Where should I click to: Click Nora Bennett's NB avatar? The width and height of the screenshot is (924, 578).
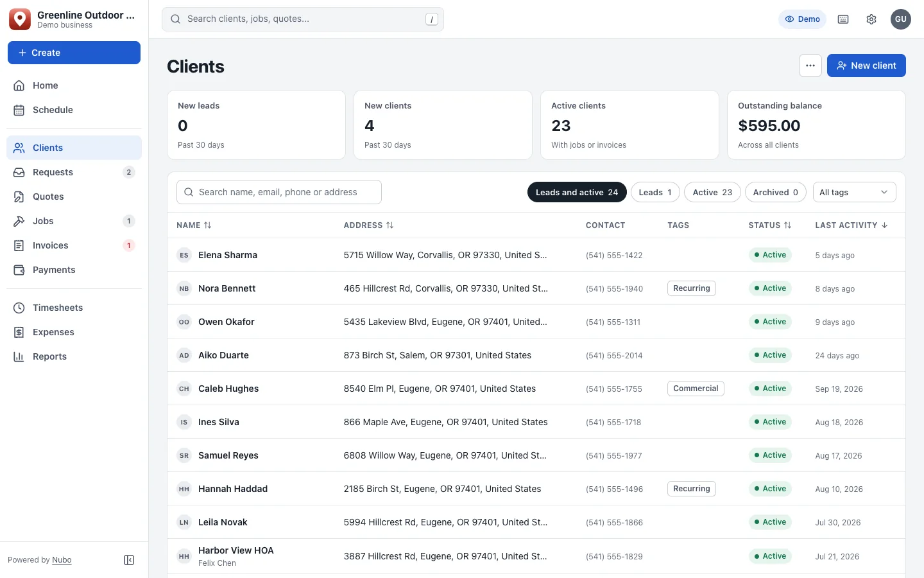coord(184,288)
